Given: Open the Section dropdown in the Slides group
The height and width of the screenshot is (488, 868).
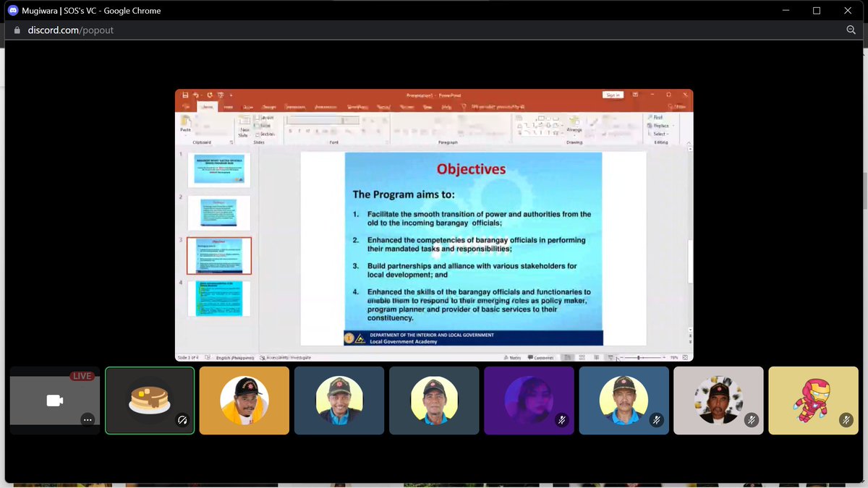Looking at the screenshot, I should pos(265,134).
